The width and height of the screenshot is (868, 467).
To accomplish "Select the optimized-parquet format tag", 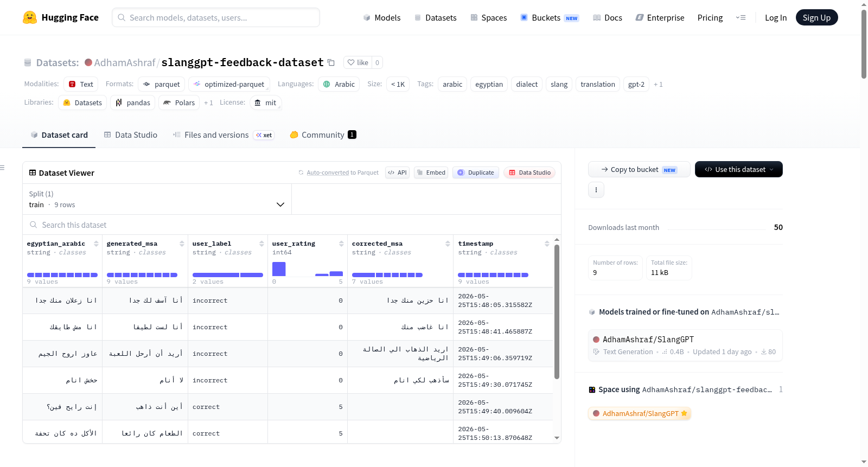I will point(229,84).
